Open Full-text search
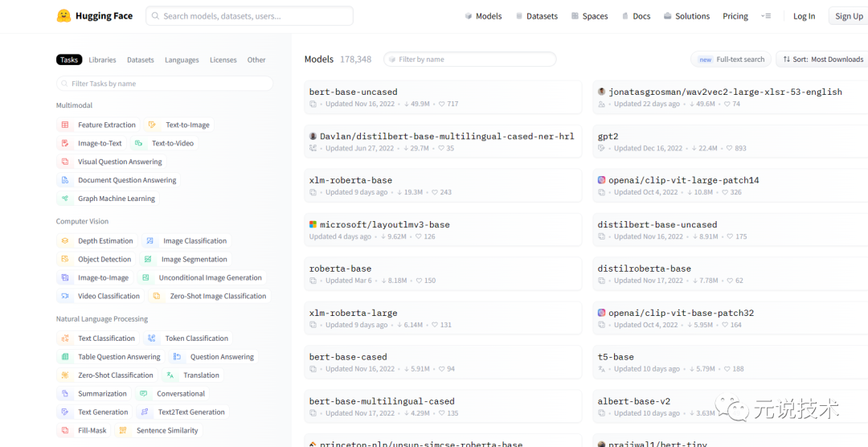 click(731, 59)
